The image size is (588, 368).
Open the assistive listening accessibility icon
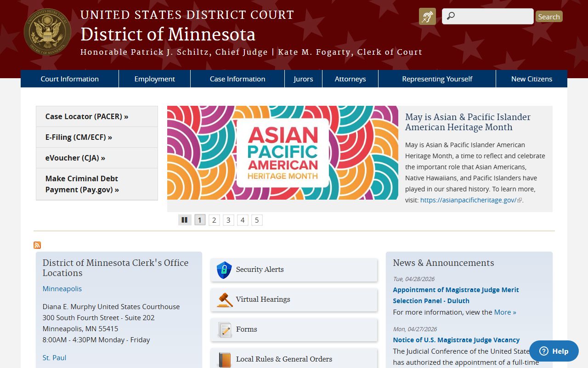(427, 17)
